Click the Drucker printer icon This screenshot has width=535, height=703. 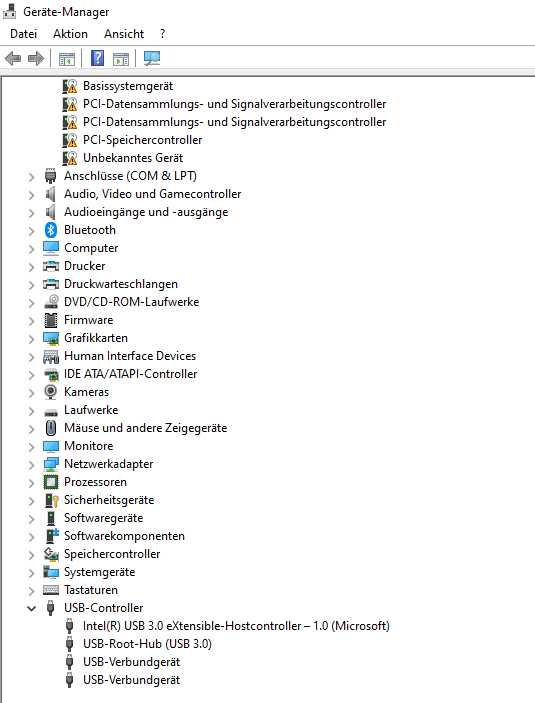(x=51, y=266)
